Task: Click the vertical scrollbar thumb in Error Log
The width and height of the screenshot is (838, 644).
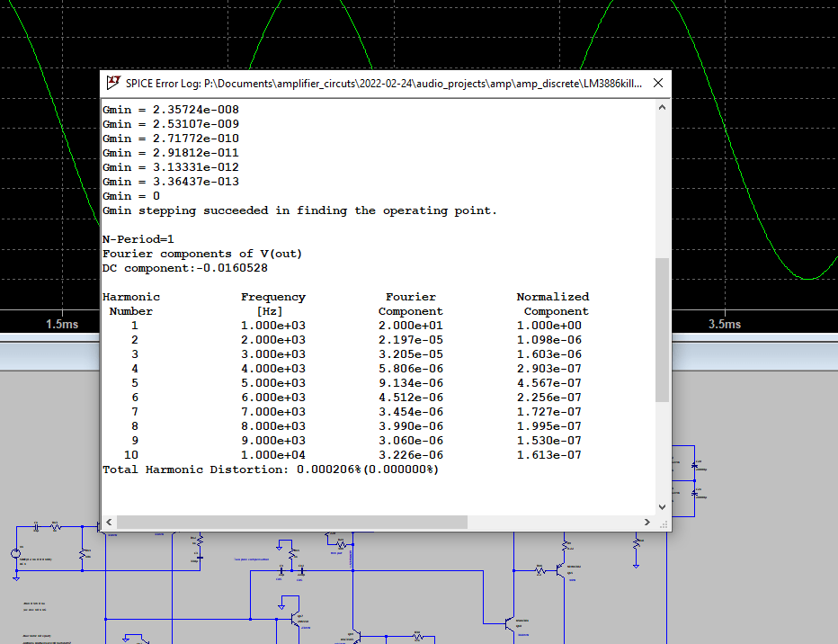Action: click(662, 330)
